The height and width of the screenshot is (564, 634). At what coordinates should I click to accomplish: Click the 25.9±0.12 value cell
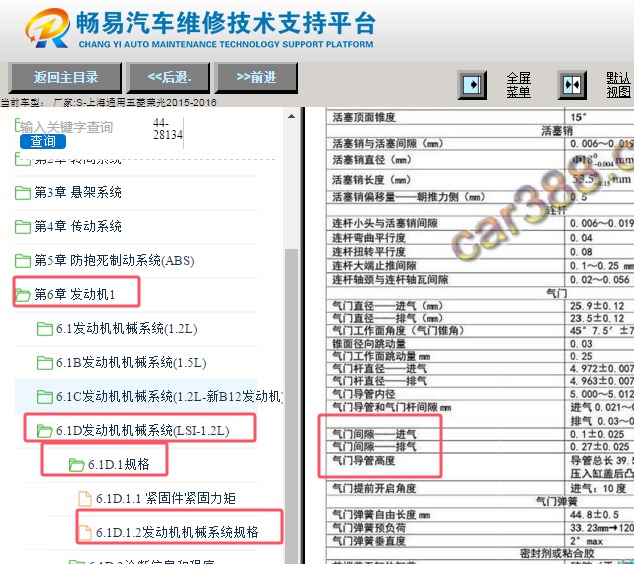(597, 306)
